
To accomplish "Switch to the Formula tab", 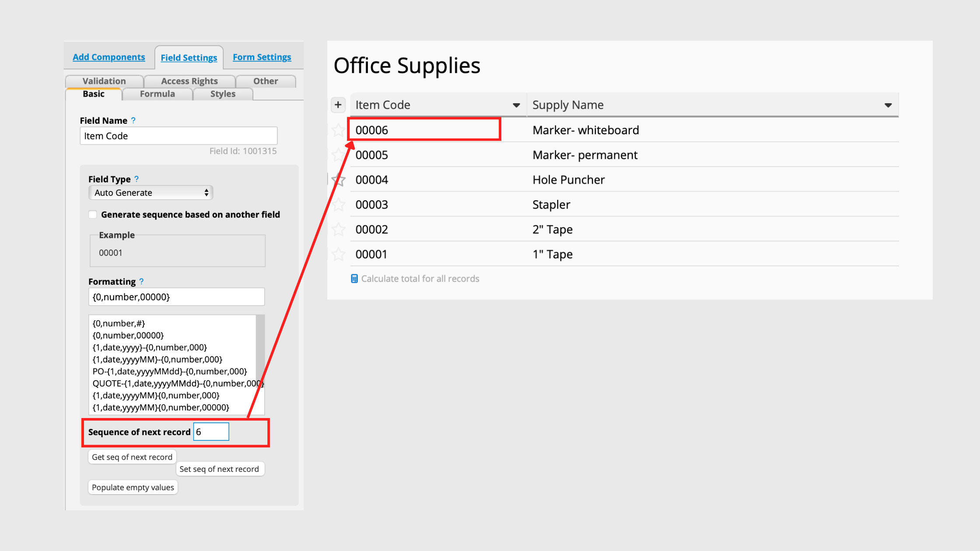I will [157, 94].
